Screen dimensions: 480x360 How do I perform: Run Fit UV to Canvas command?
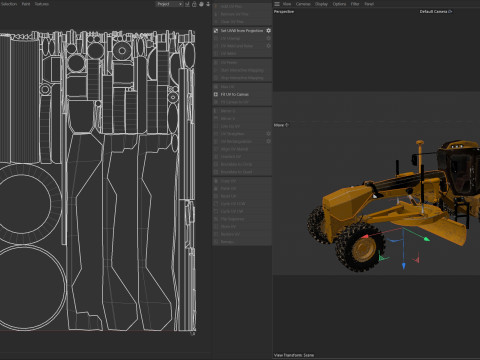pyautogui.click(x=235, y=95)
